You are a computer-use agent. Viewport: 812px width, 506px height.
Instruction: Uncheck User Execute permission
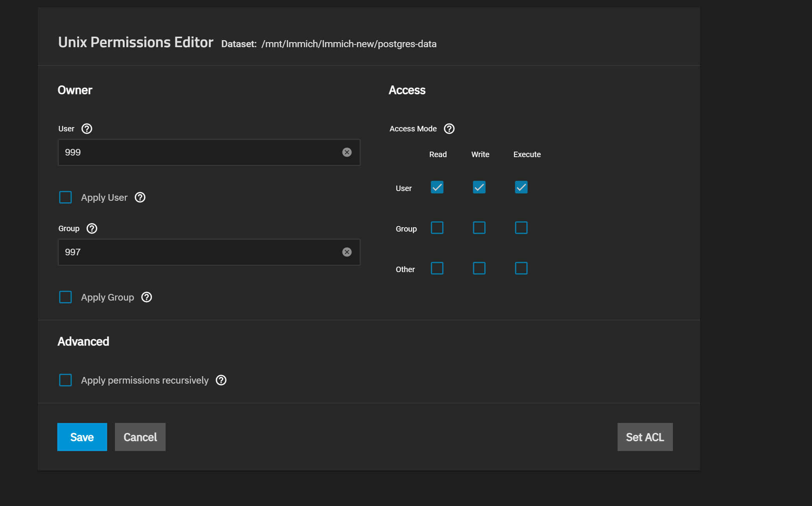coord(521,188)
